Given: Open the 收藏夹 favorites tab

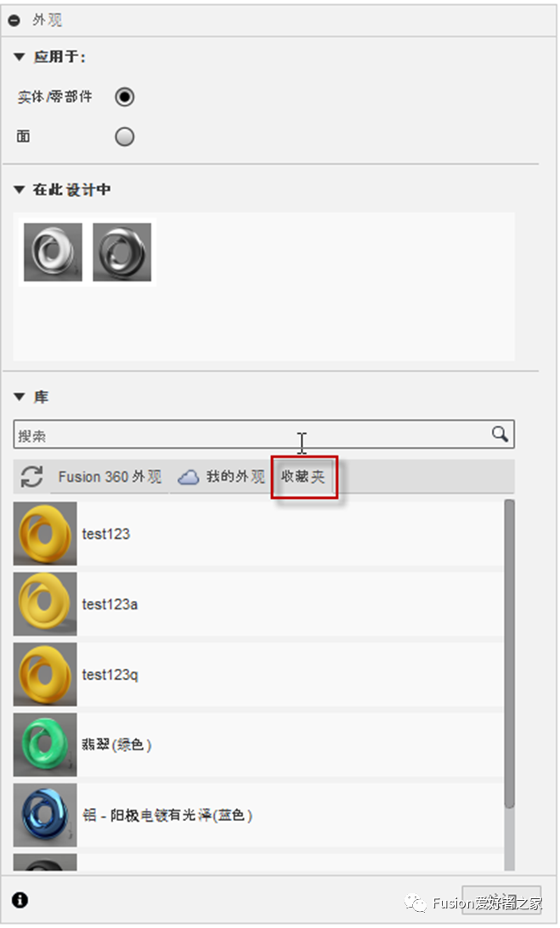Looking at the screenshot, I should pyautogui.click(x=303, y=477).
